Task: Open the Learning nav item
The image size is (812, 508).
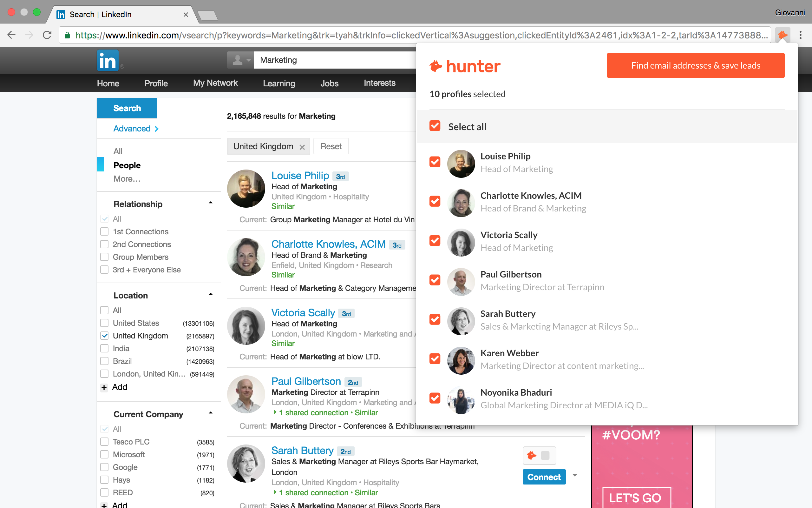Action: click(279, 83)
